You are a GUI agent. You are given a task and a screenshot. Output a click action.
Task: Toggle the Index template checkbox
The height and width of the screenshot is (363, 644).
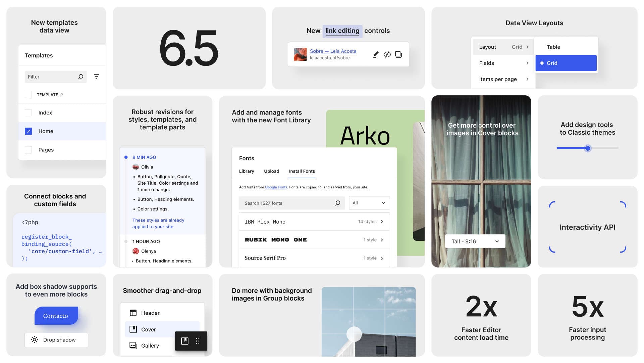pos(28,112)
